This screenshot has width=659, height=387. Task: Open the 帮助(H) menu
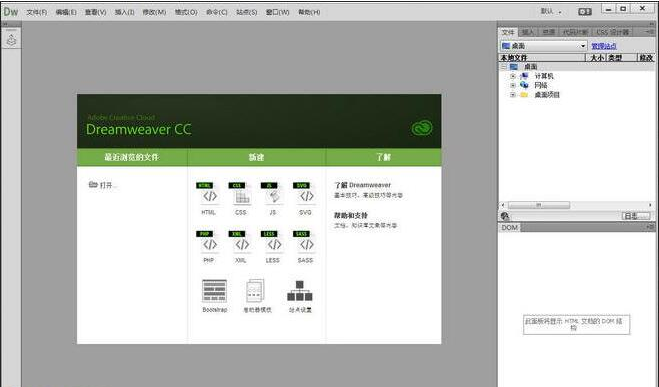pos(309,12)
